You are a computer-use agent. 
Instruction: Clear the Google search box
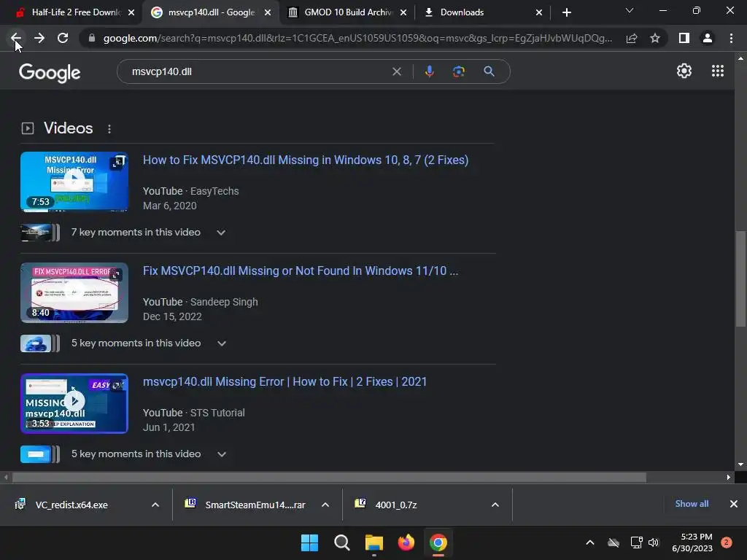pos(396,71)
